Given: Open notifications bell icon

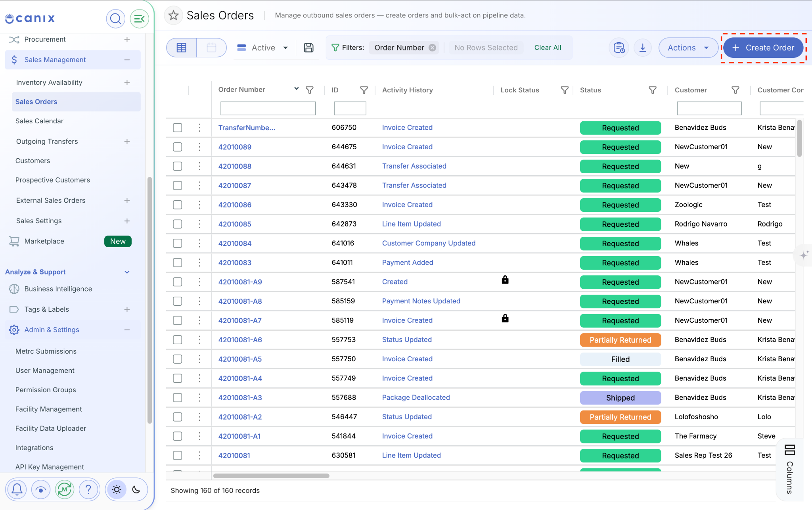Looking at the screenshot, I should point(17,490).
